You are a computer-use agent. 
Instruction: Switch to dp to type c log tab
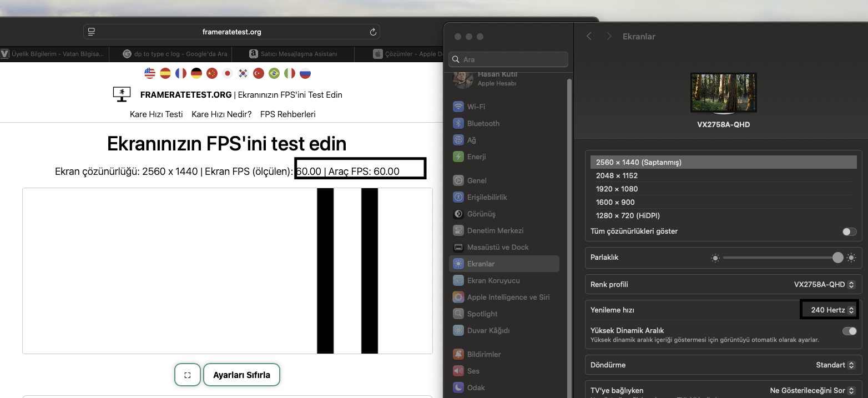tap(175, 54)
